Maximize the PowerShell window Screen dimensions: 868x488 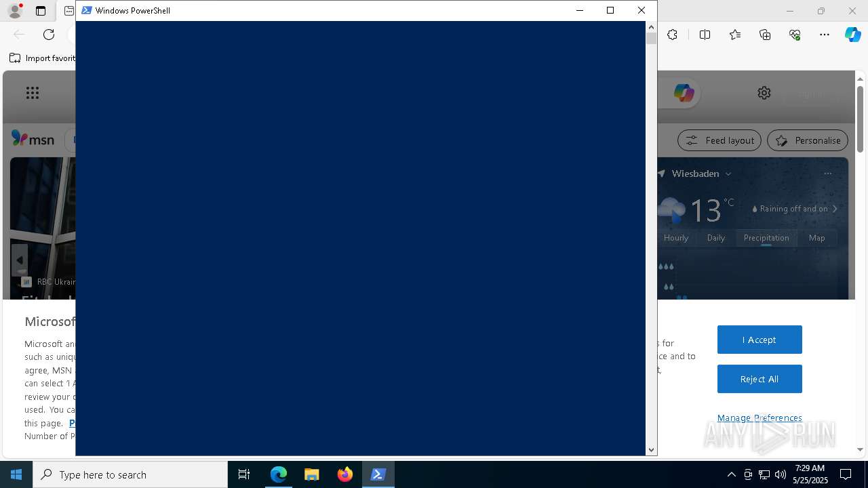[610, 10]
